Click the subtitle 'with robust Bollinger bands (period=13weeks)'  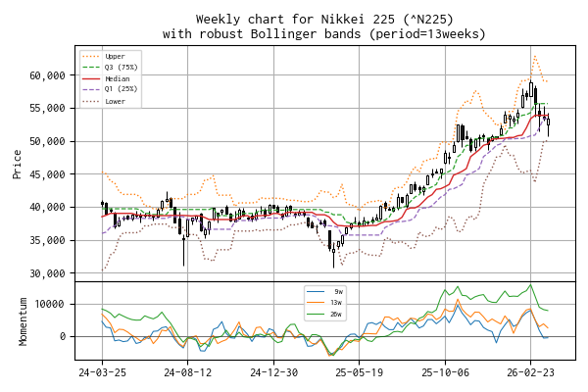coord(324,33)
